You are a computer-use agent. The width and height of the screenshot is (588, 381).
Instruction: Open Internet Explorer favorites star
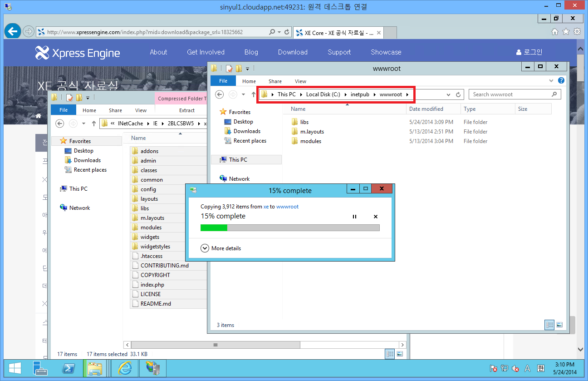click(x=566, y=32)
